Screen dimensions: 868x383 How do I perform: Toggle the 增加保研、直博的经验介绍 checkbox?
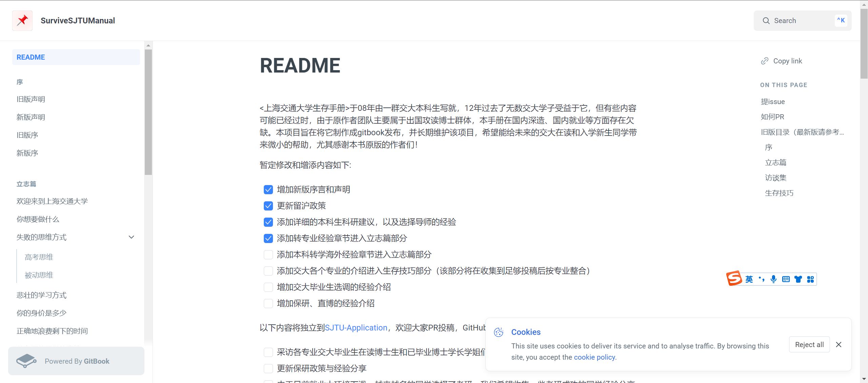pos(268,303)
